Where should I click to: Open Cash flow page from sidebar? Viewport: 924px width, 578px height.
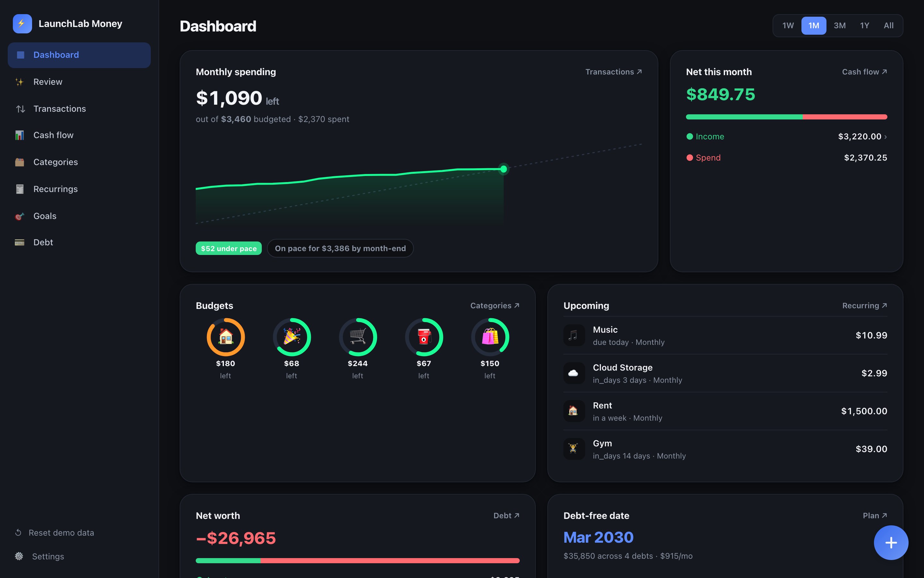pos(79,135)
